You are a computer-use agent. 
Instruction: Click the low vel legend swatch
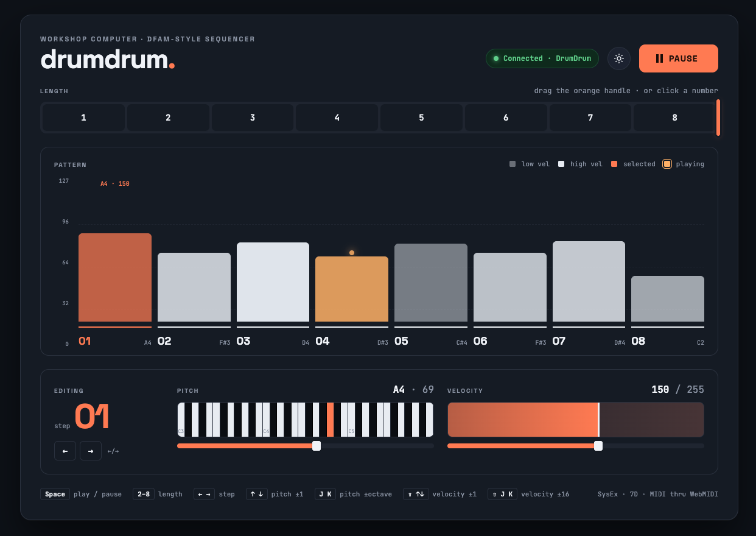513,164
